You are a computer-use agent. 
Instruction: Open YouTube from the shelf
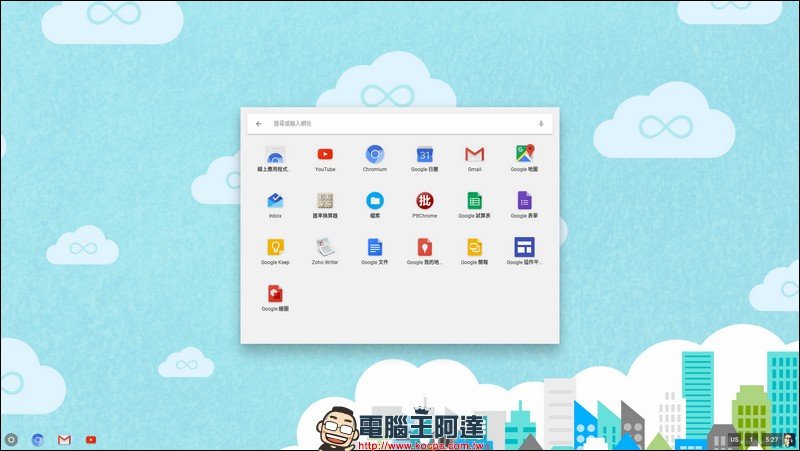coord(91,439)
